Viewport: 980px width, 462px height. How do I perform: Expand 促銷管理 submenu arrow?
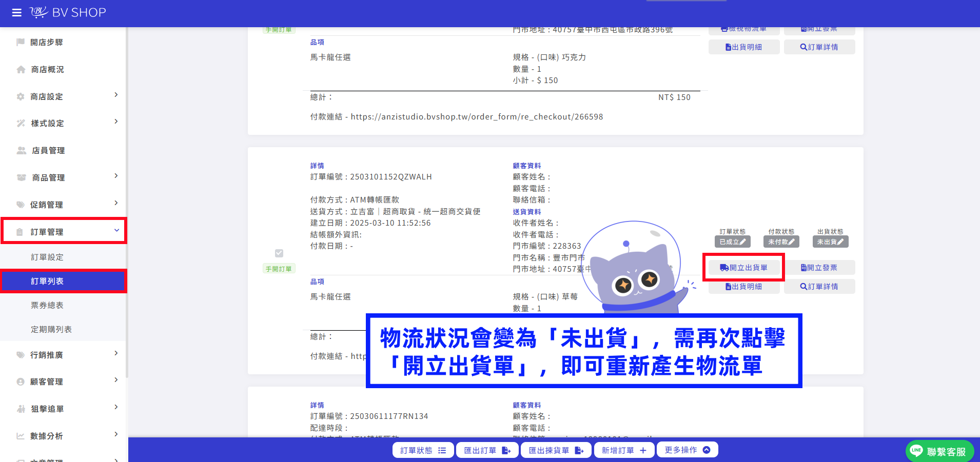coord(116,203)
